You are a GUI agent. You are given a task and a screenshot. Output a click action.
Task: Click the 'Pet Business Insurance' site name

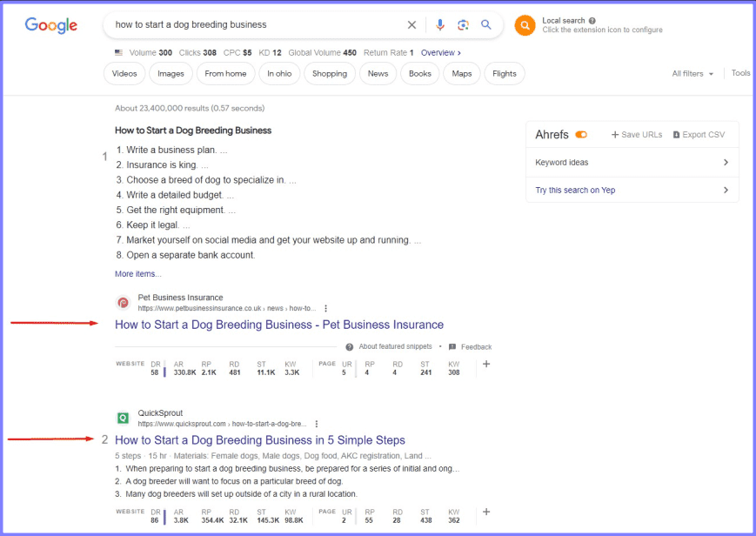click(180, 298)
